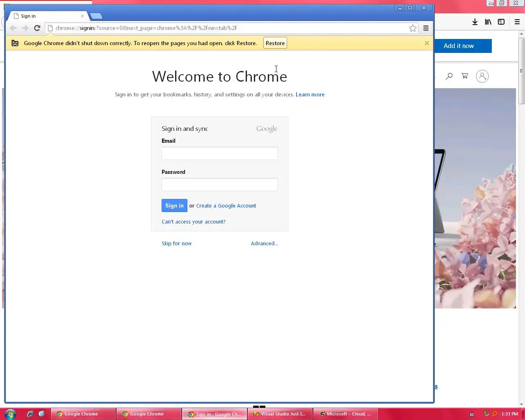Bookmark this page with the star icon
Image resolution: width=525 pixels, height=420 pixels.
413,28
